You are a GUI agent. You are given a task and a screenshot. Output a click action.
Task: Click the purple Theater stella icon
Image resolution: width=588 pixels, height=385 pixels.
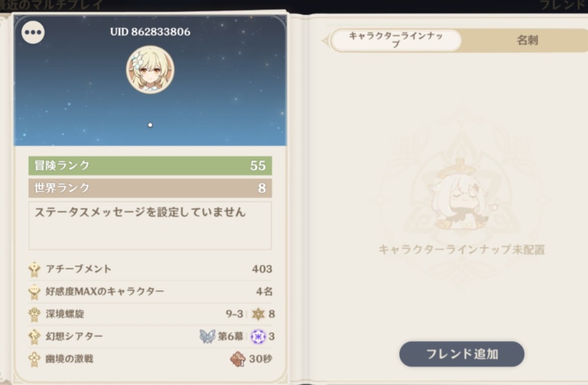258,337
